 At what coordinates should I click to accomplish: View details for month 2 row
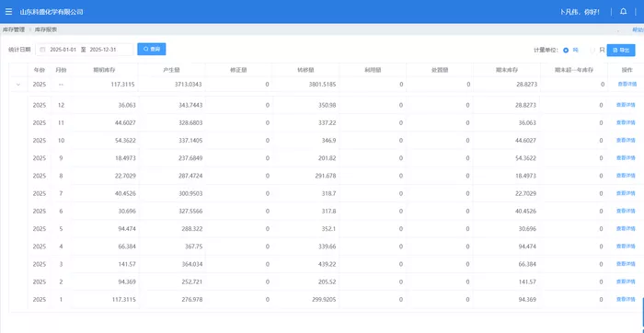pyautogui.click(x=626, y=281)
